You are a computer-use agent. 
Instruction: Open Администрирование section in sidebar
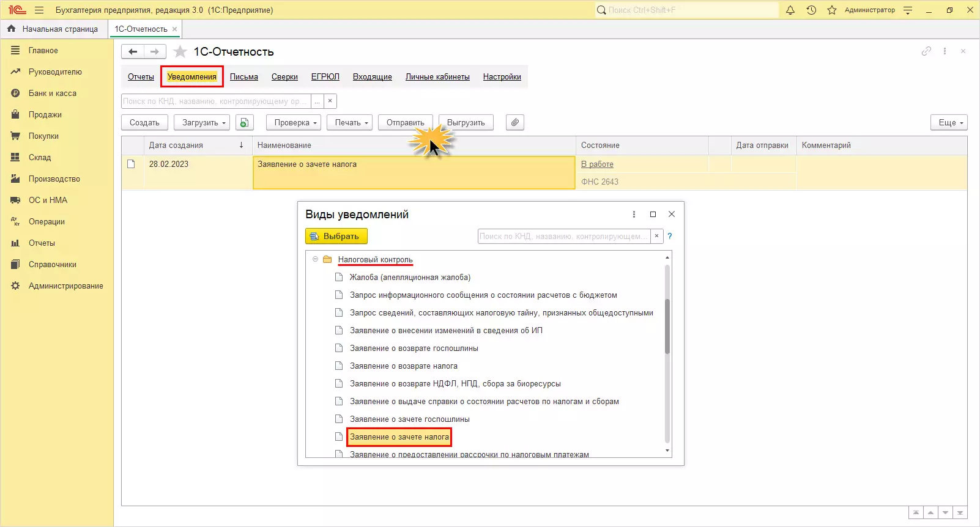click(65, 286)
